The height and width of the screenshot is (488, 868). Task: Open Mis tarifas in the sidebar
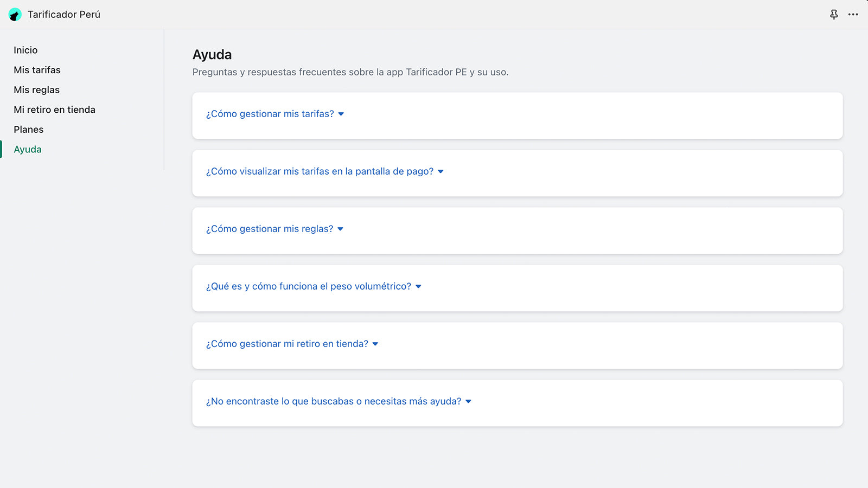point(37,70)
